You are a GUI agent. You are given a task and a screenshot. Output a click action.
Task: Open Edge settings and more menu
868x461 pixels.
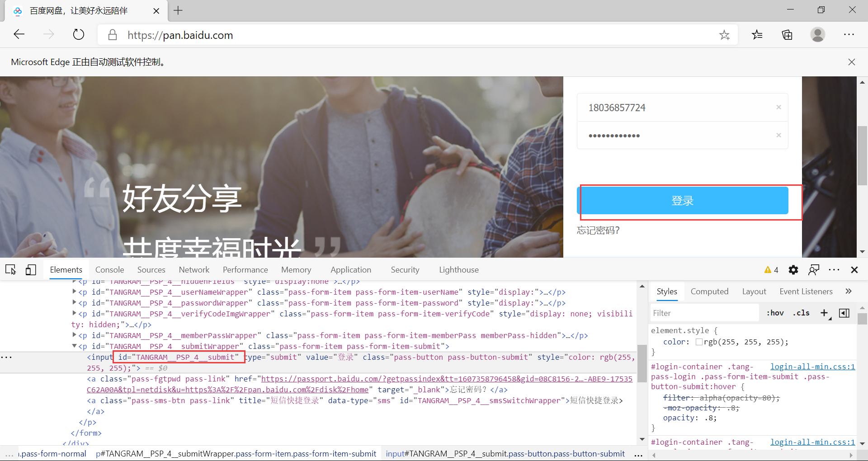pos(849,34)
